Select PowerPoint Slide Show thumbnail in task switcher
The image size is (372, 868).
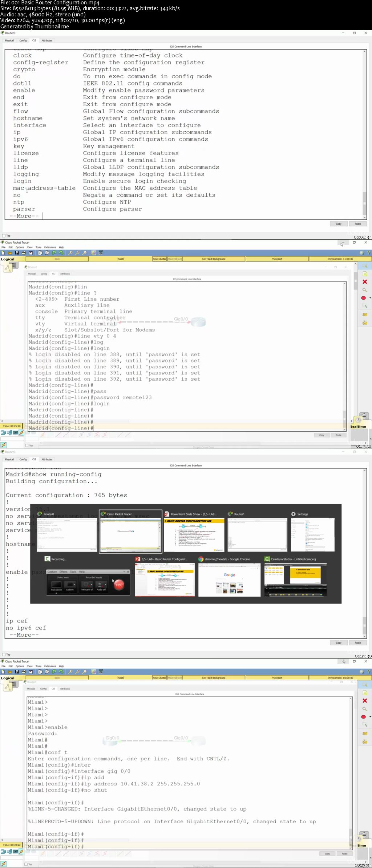click(194, 531)
